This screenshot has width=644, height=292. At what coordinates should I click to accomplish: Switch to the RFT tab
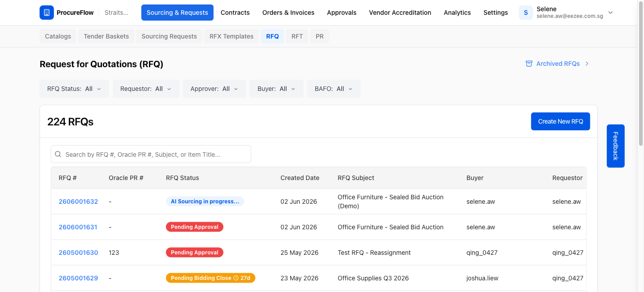tap(297, 36)
